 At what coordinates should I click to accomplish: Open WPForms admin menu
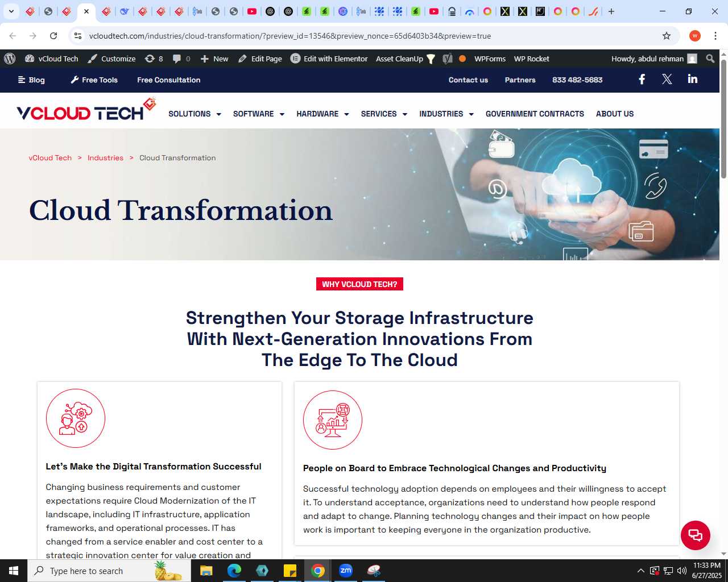490,59
